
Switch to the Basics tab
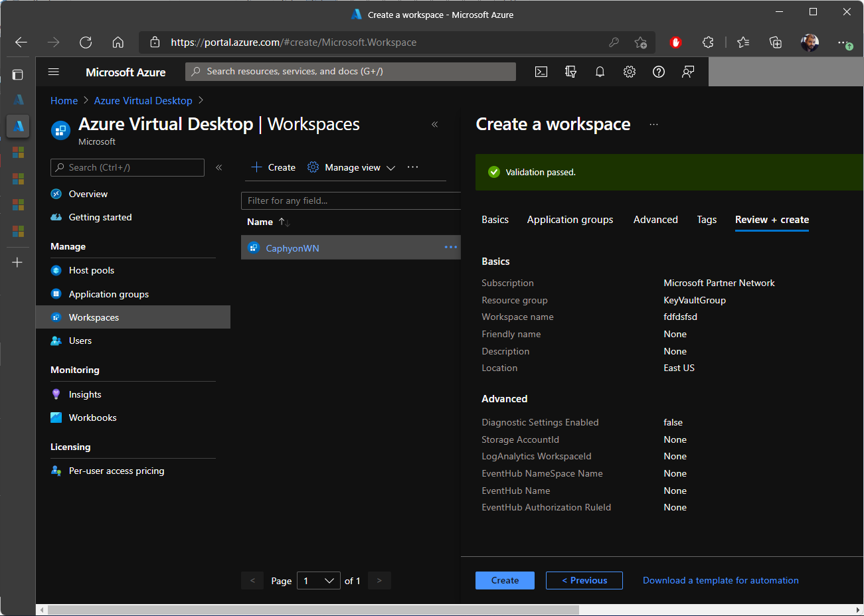coord(495,220)
